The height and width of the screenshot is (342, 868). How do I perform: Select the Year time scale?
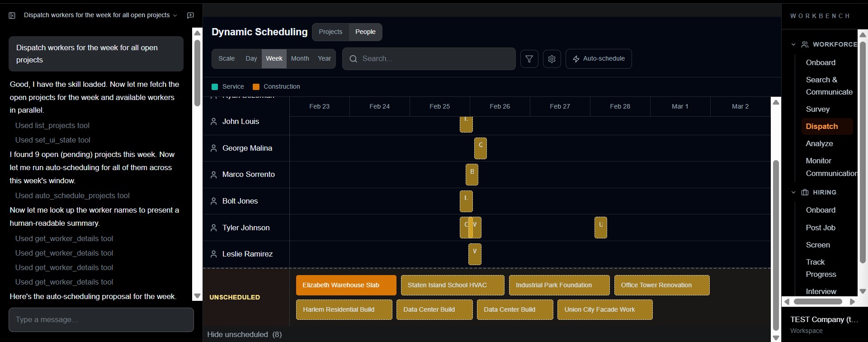point(325,59)
